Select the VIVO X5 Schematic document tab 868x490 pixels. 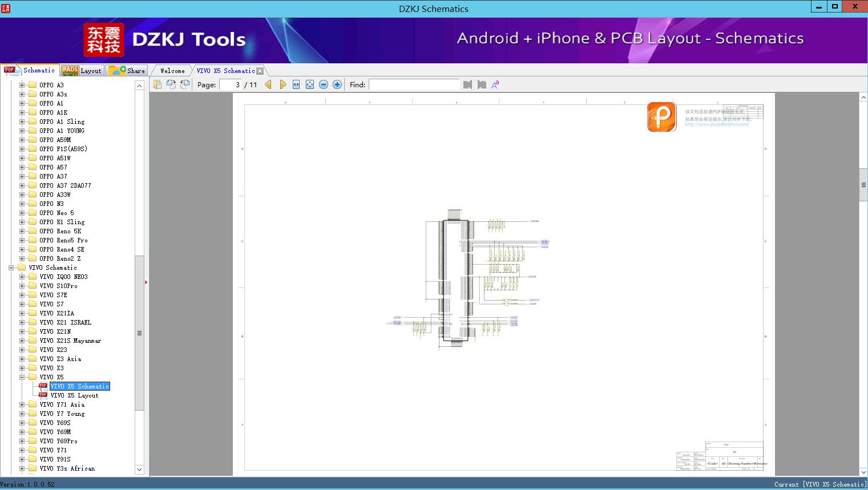coord(225,71)
